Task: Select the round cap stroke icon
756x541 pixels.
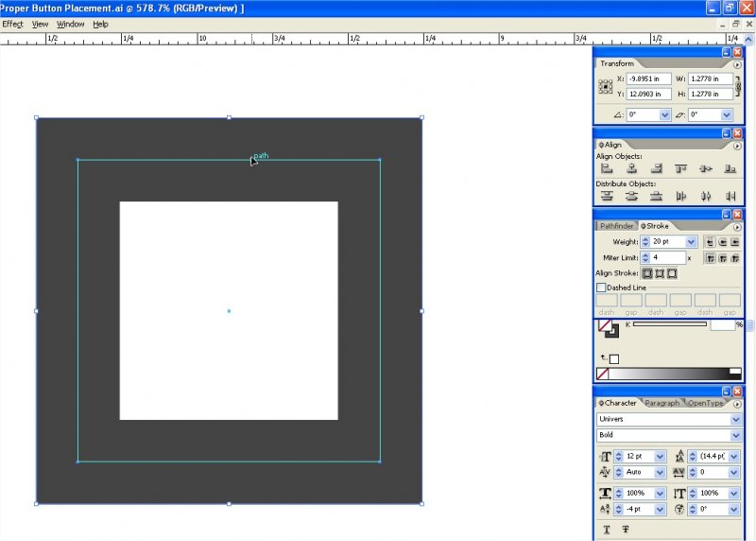Action: pos(722,242)
